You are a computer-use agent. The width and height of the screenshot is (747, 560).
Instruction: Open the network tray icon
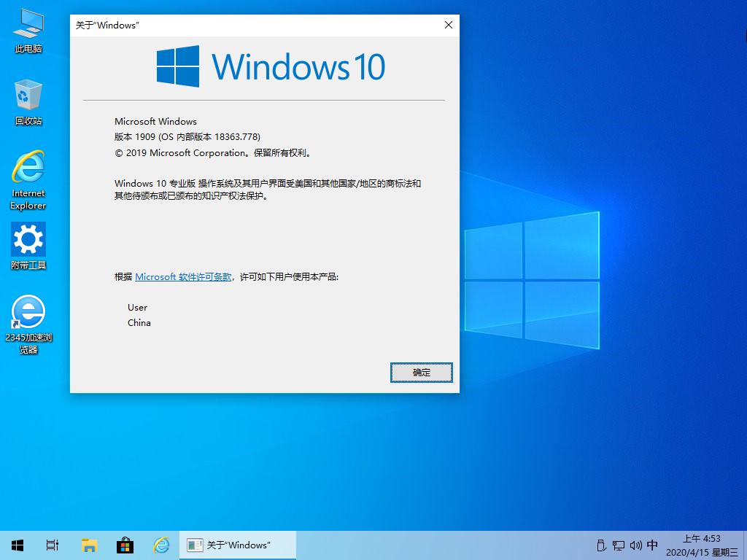click(x=619, y=545)
